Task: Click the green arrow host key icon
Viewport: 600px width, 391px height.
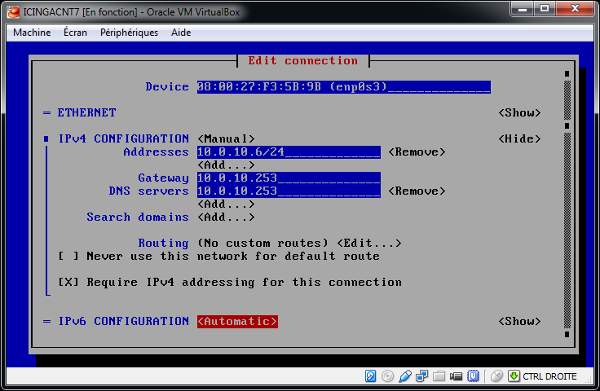Action: pos(514,376)
